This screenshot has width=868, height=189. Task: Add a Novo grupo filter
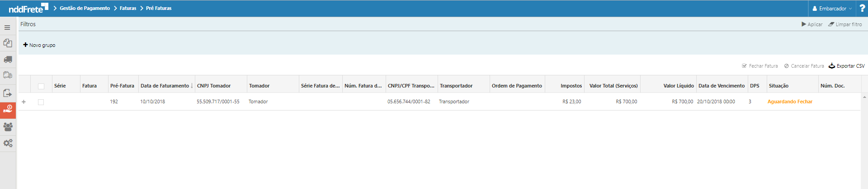pos(39,45)
